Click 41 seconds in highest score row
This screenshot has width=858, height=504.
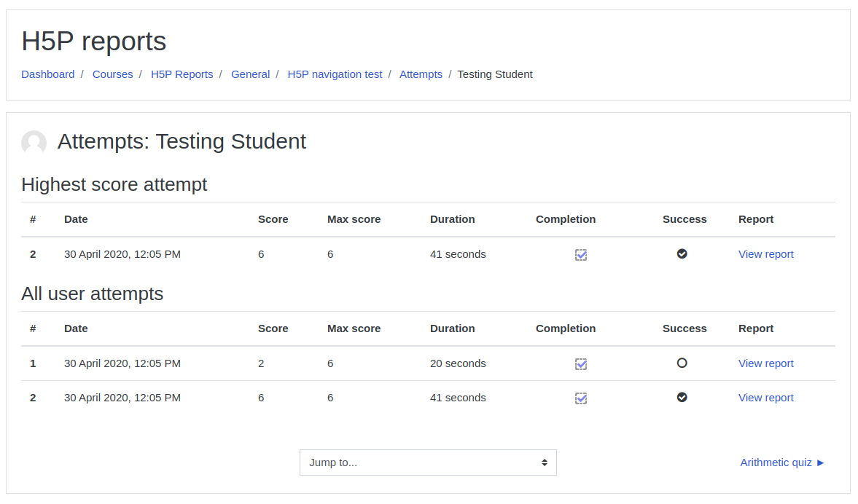458,254
